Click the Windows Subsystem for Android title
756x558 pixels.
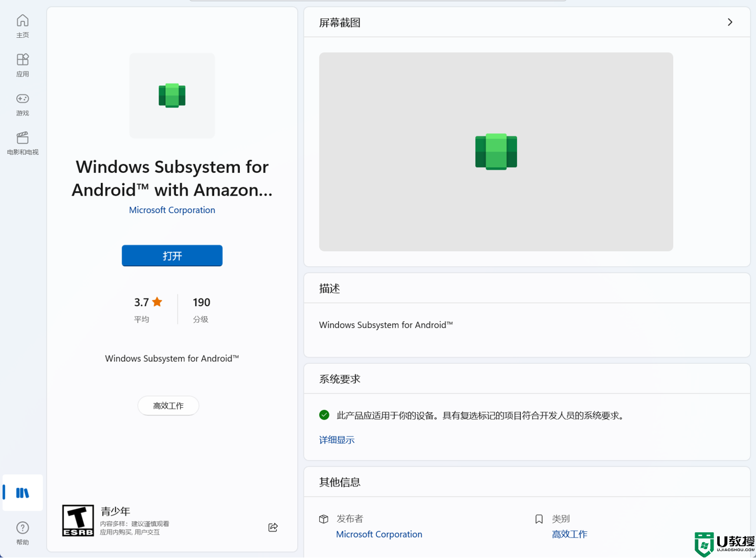tap(172, 178)
